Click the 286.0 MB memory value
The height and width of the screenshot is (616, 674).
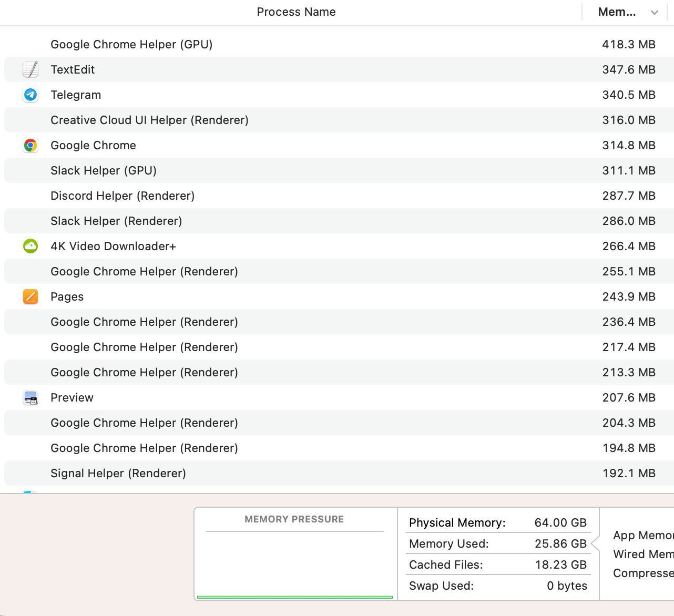[x=629, y=221]
